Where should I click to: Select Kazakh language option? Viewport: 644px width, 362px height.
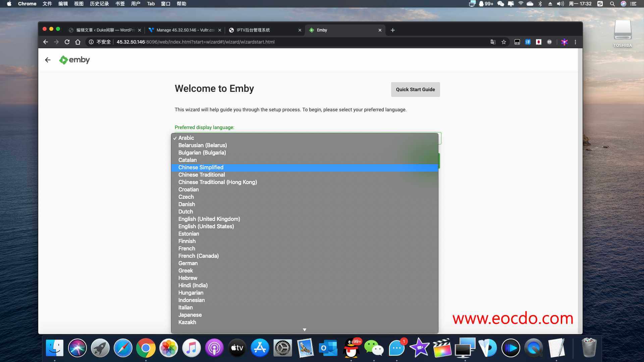(305, 322)
